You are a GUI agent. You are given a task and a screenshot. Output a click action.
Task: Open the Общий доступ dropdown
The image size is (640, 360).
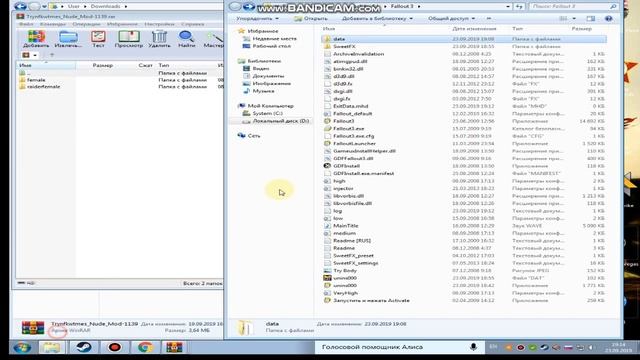pos(451,18)
